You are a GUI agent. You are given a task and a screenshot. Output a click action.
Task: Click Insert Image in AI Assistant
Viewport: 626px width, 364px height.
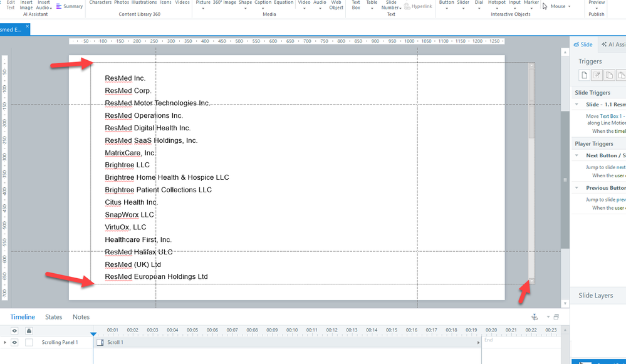[26, 5]
